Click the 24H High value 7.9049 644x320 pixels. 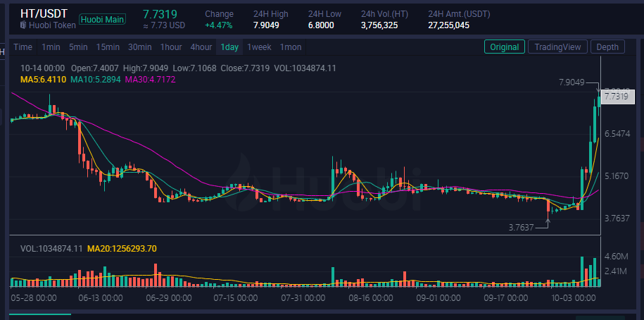(x=266, y=25)
